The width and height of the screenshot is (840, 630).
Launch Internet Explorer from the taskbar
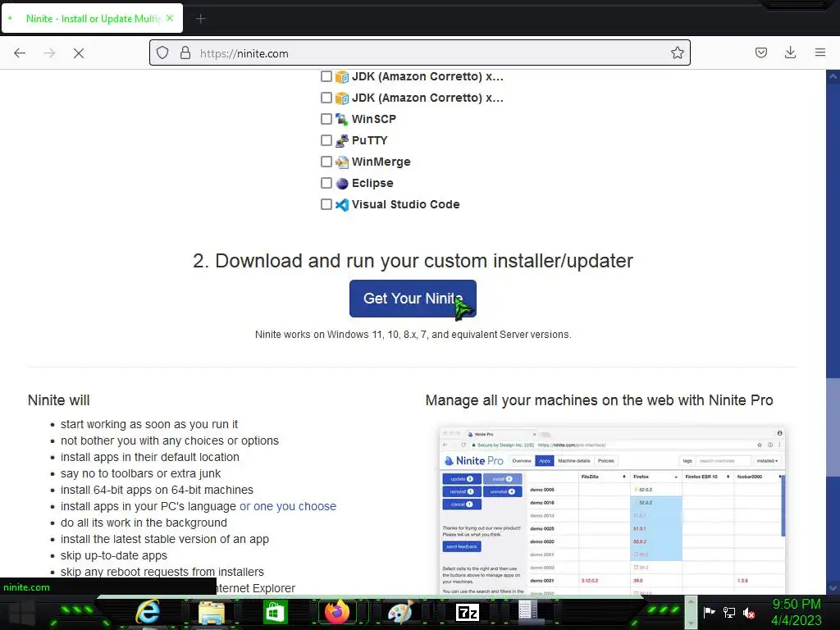click(148, 612)
